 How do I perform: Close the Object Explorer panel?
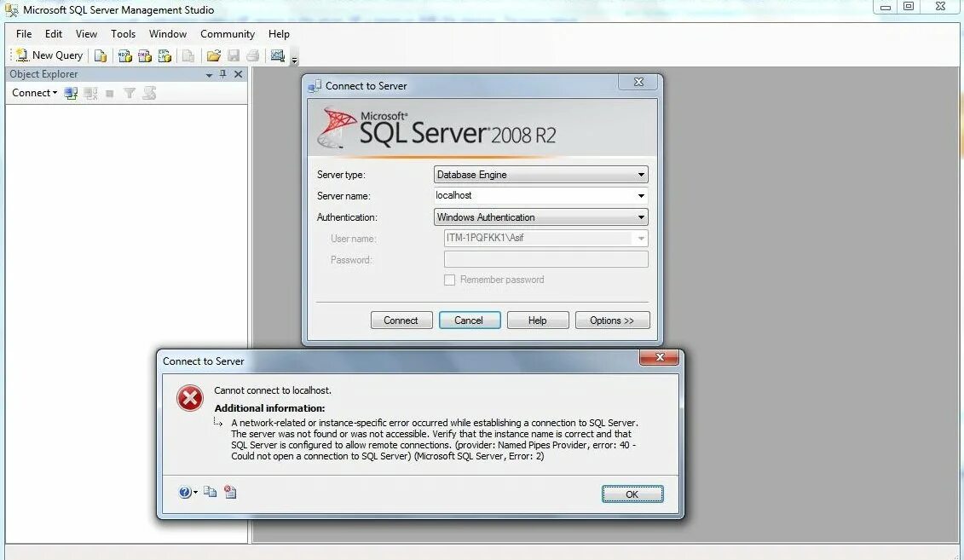click(239, 74)
